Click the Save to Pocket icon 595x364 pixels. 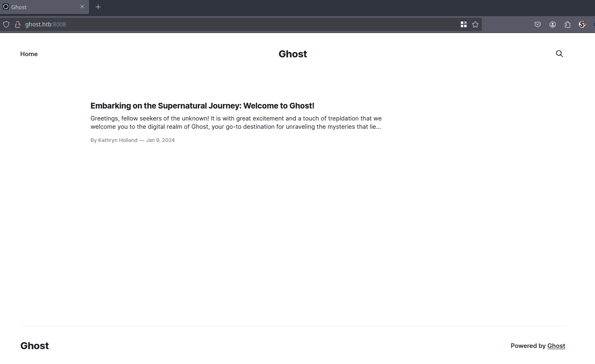click(537, 24)
